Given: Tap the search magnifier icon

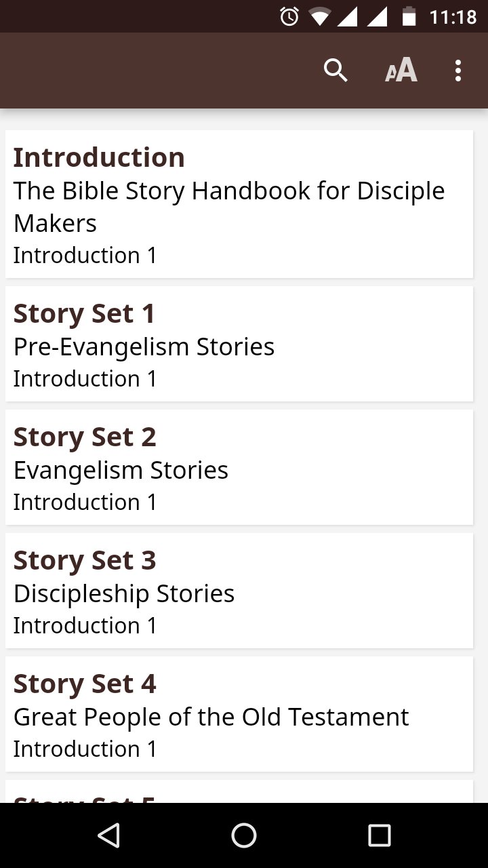Looking at the screenshot, I should click(x=335, y=71).
